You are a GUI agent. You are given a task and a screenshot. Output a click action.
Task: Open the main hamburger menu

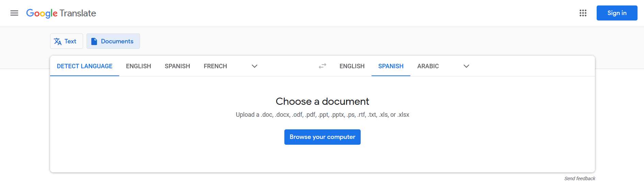[x=14, y=13]
